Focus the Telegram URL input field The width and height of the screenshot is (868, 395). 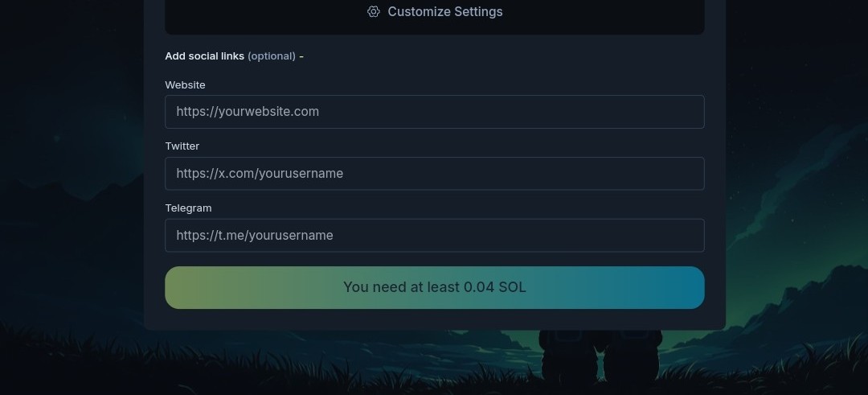(435, 236)
